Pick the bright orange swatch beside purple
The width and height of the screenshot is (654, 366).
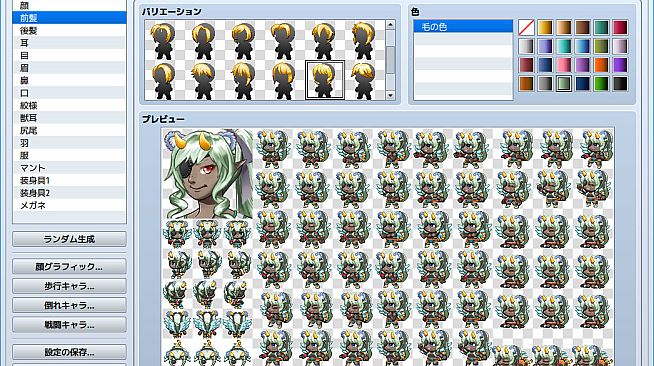601,65
